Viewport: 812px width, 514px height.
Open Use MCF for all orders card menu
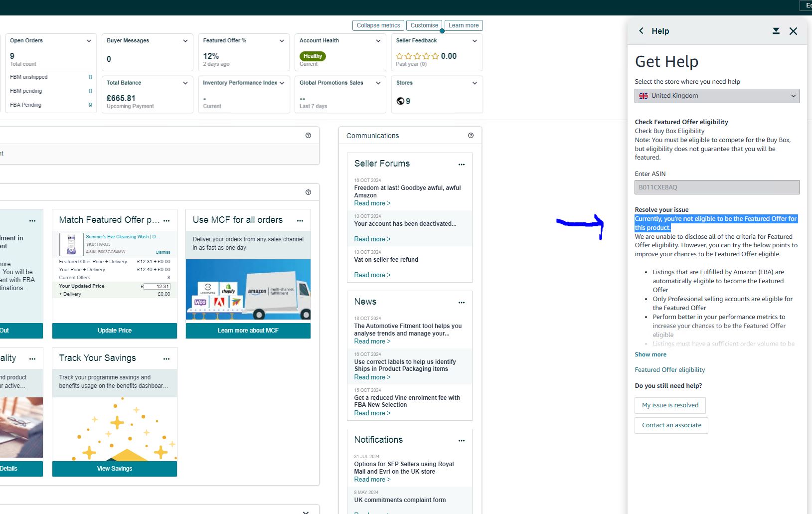coord(300,221)
